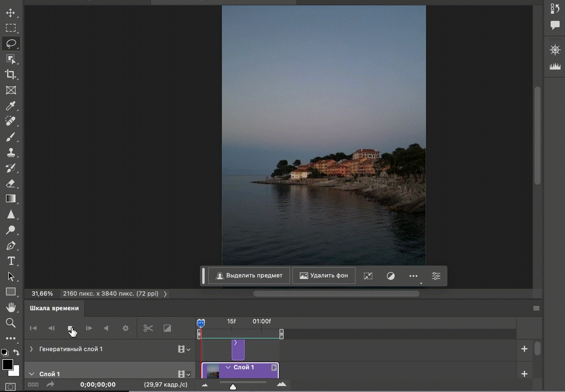Pick the Eyedropper tool
The width and height of the screenshot is (565, 392).
coord(11,106)
